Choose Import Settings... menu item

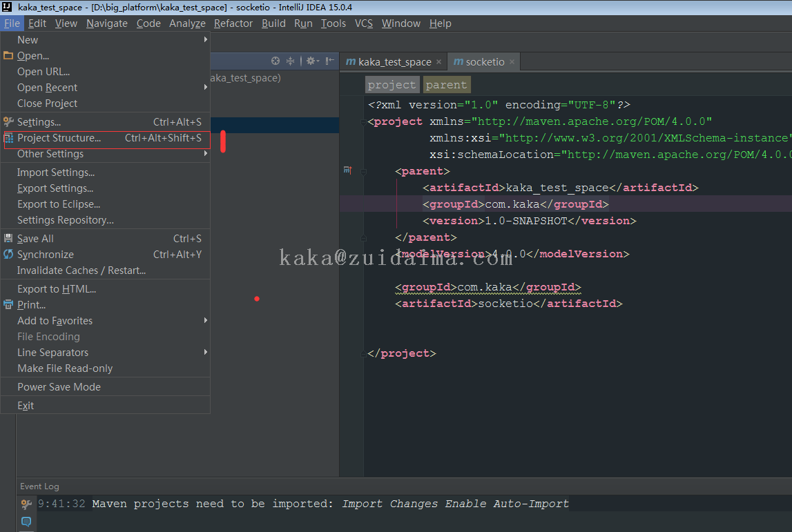click(105, 172)
